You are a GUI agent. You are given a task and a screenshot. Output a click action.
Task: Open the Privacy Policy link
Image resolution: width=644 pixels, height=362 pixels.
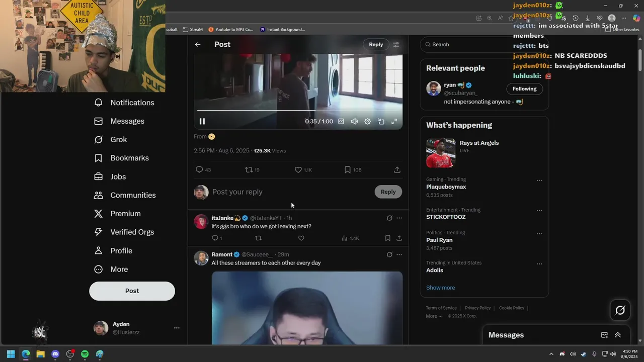tap(477, 308)
